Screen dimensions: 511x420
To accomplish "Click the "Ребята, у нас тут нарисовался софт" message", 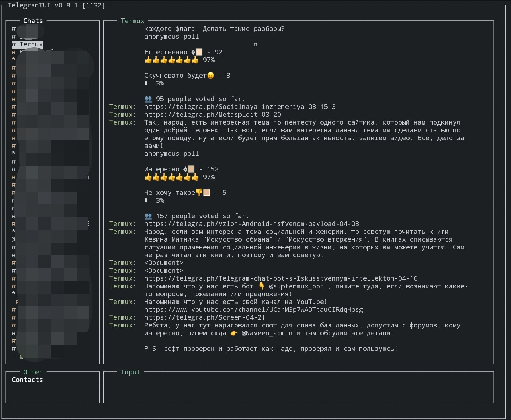I will (x=302, y=329).
